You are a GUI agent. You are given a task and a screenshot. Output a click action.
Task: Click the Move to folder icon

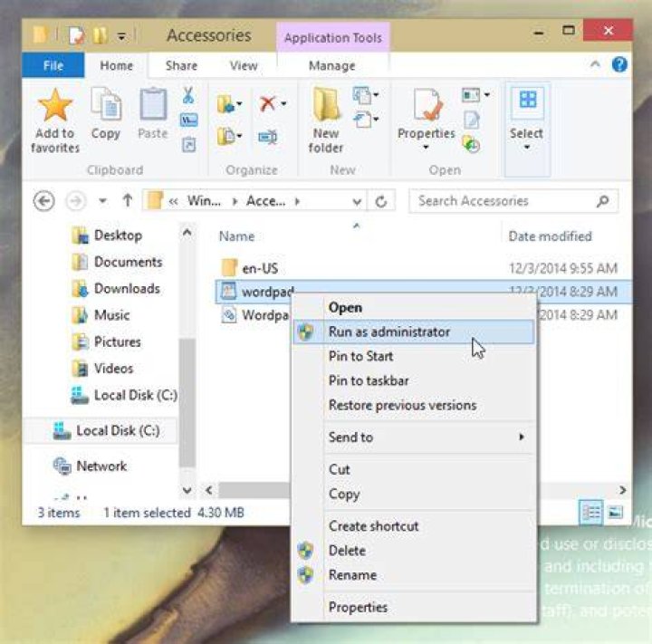(225, 103)
